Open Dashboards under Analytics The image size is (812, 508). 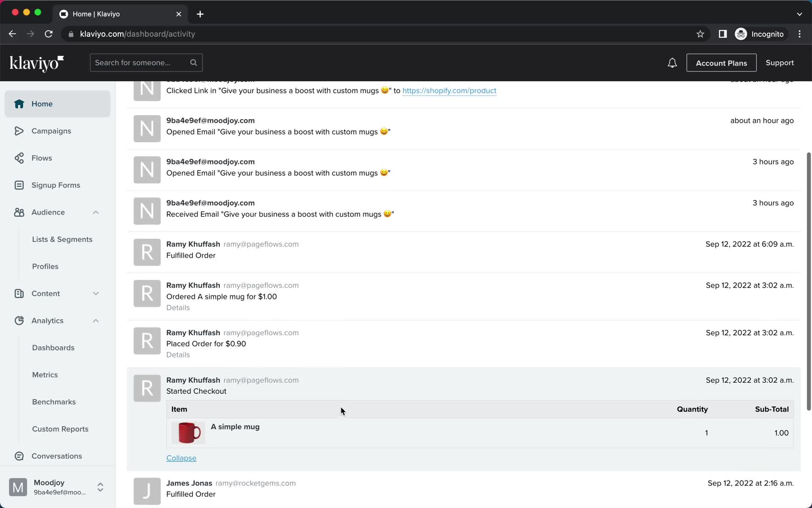[x=53, y=348]
